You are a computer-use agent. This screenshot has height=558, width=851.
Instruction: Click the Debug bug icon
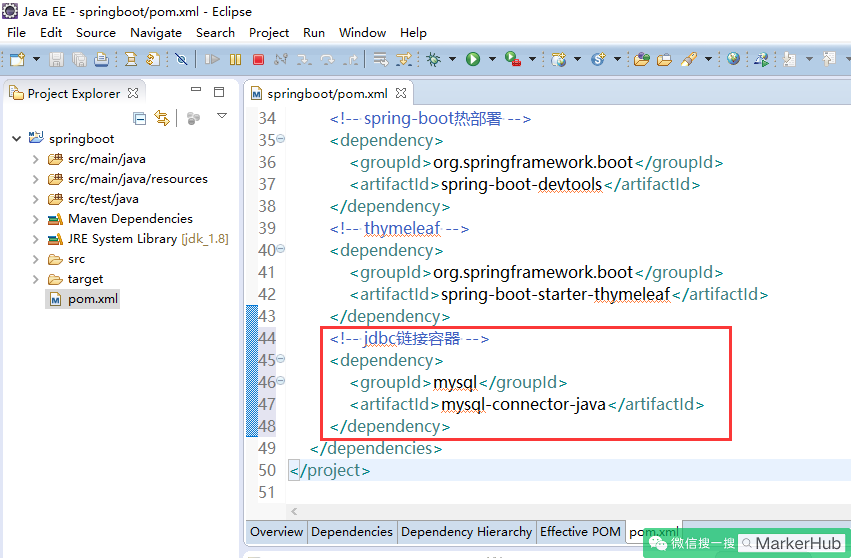coord(434,59)
